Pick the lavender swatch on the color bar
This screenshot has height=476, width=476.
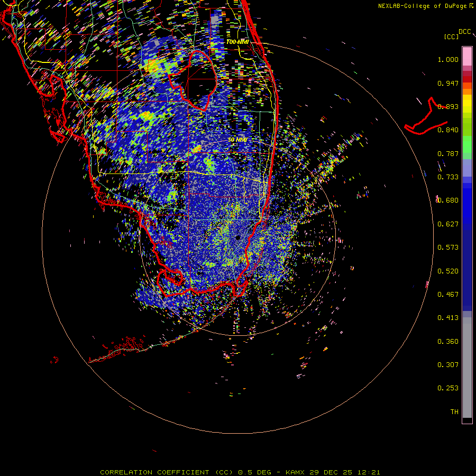pos(467,168)
